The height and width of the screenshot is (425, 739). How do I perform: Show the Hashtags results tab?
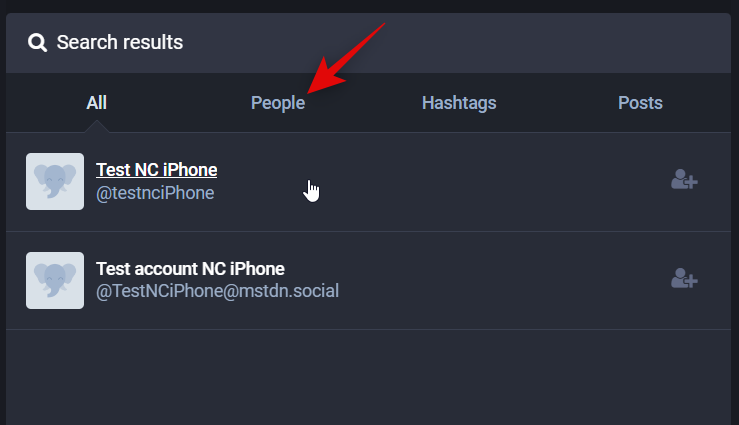click(459, 103)
